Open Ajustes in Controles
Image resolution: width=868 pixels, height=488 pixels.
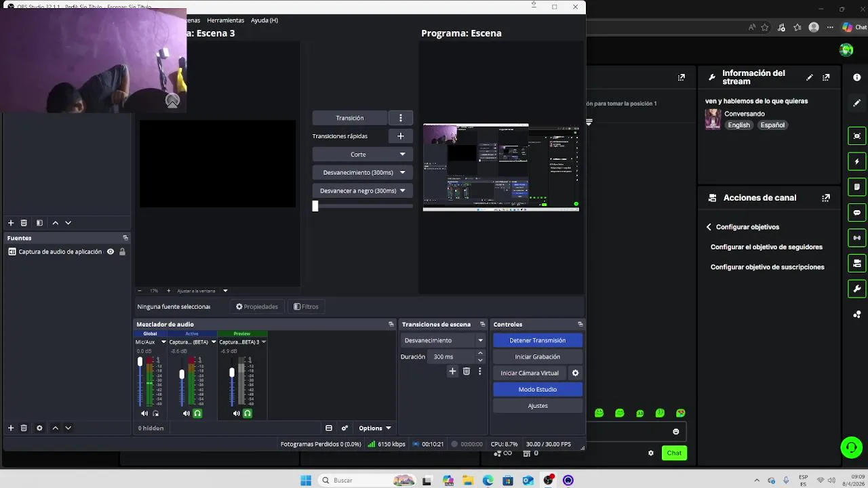(537, 406)
